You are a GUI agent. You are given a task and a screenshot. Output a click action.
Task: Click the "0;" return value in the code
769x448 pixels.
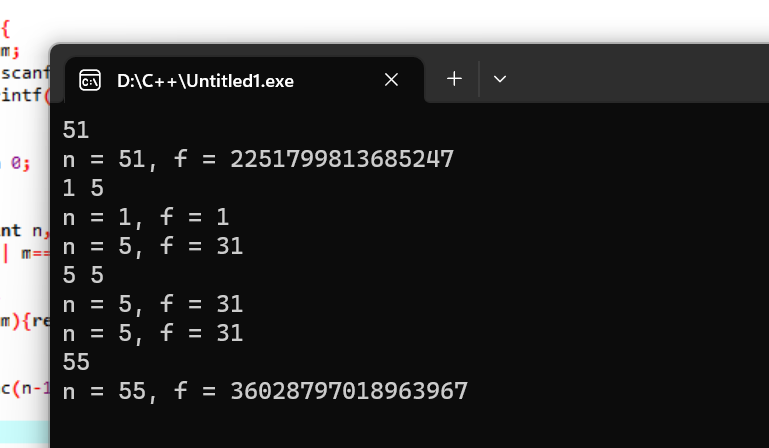pyautogui.click(x=20, y=162)
